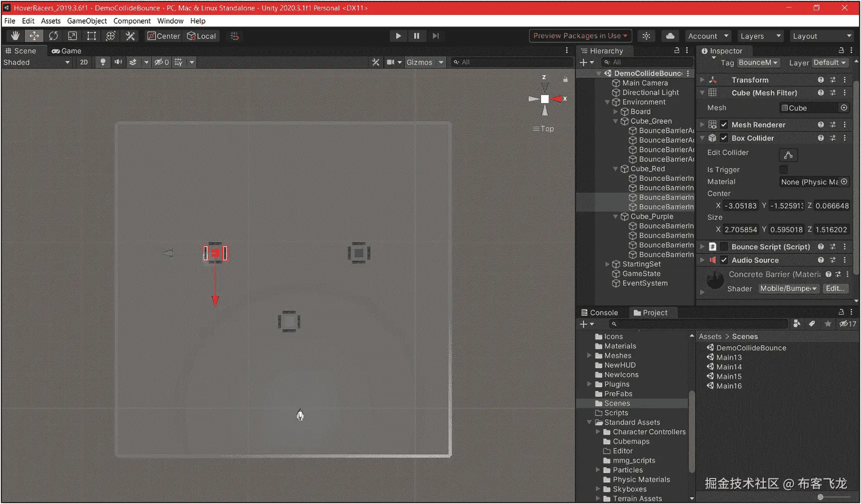861x504 pixels.
Task: Pick Physic Material for collider
Action: [x=844, y=182]
